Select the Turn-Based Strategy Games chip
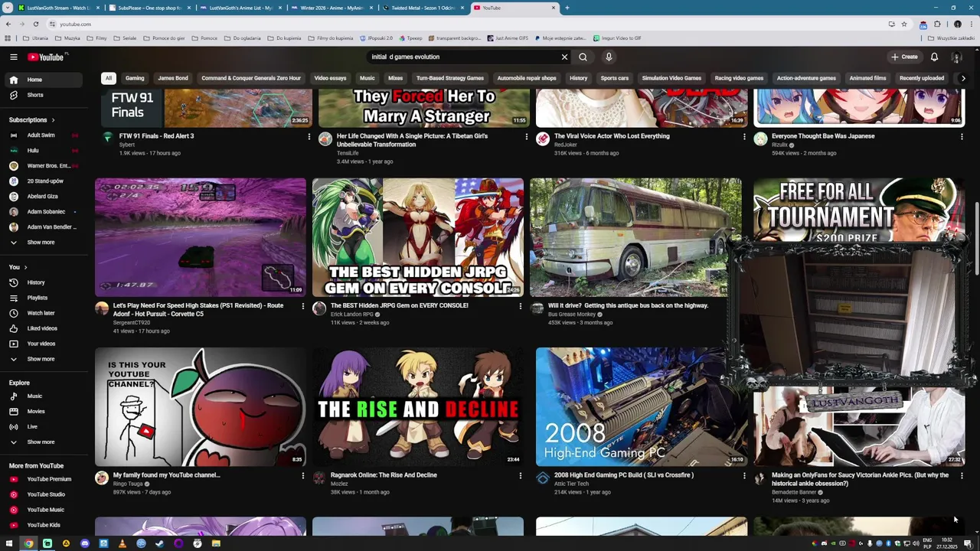 [x=450, y=78]
